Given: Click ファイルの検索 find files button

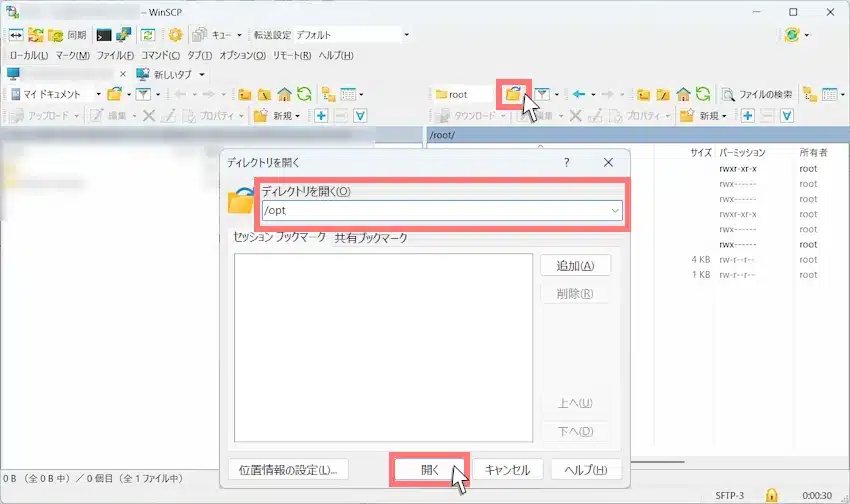Looking at the screenshot, I should click(x=758, y=94).
